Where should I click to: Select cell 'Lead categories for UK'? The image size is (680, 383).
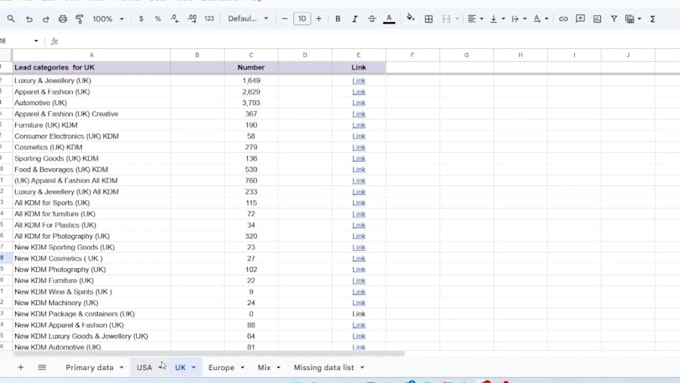tap(92, 67)
